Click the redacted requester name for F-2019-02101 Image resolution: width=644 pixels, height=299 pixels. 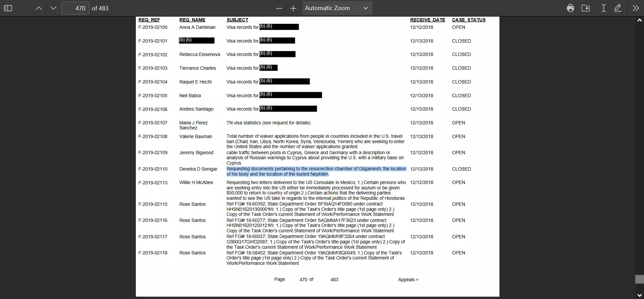197,41
